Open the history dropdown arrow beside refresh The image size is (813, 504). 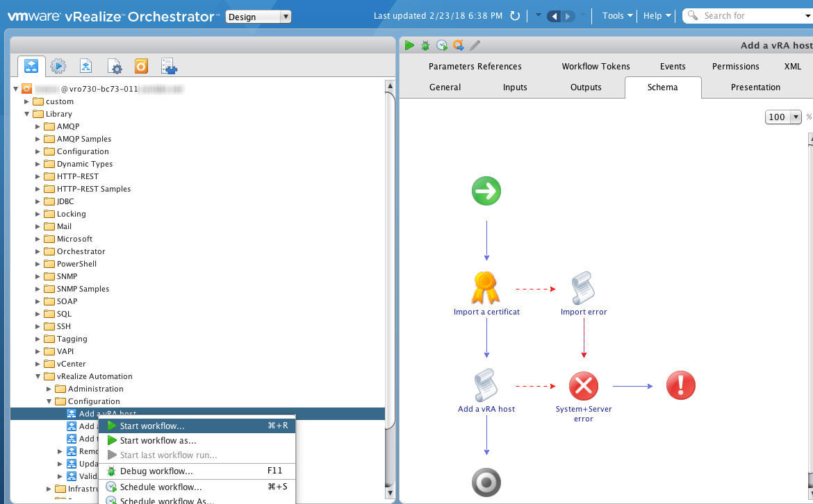pyautogui.click(x=539, y=15)
